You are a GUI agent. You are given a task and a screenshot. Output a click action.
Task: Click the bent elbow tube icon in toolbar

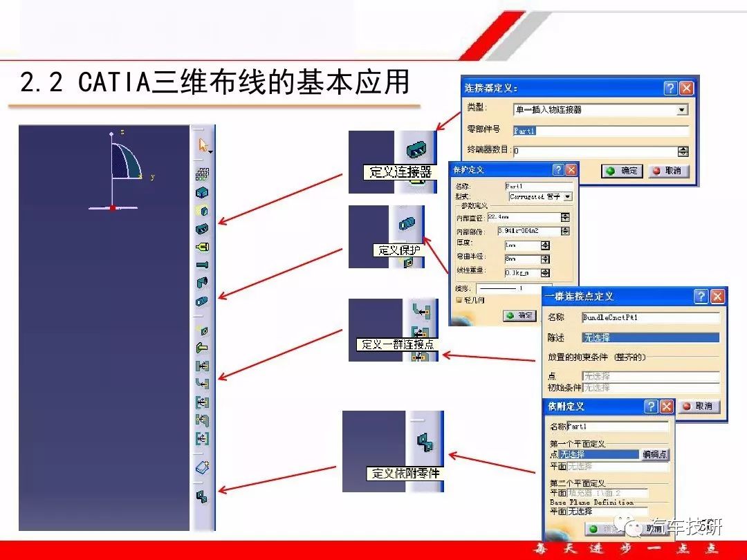click(202, 283)
